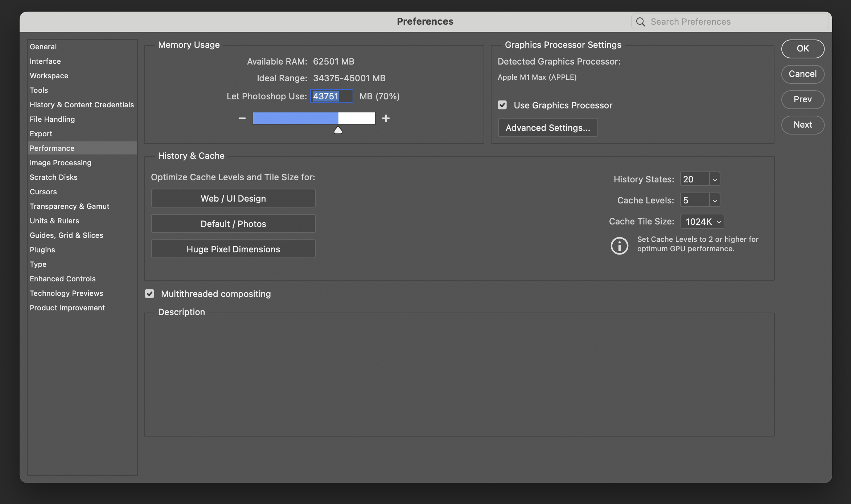Image resolution: width=851 pixels, height=504 pixels.
Task: Optimize cache for Web / UI Design
Action: point(233,198)
